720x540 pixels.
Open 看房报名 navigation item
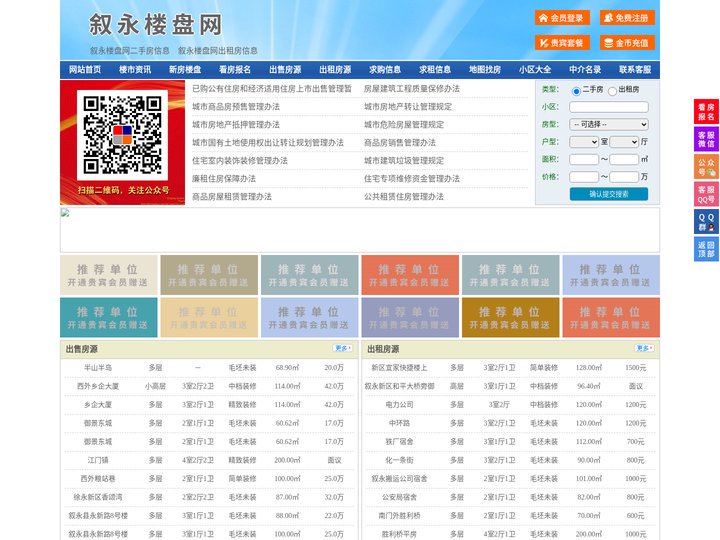pos(235,70)
